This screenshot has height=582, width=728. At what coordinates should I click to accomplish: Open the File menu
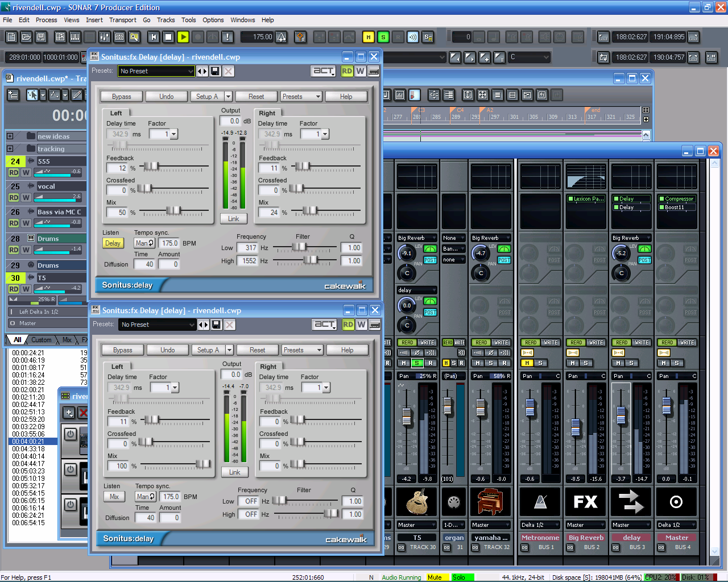click(7, 20)
